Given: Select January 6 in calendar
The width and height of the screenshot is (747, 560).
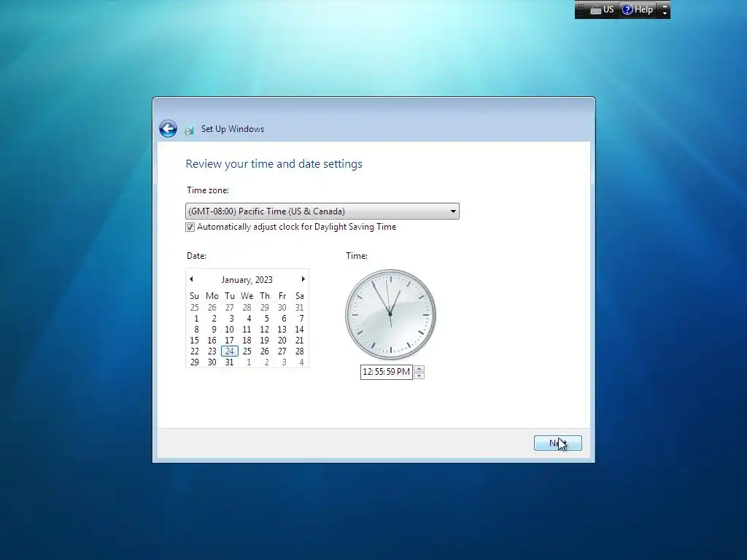Looking at the screenshot, I should 284,318.
